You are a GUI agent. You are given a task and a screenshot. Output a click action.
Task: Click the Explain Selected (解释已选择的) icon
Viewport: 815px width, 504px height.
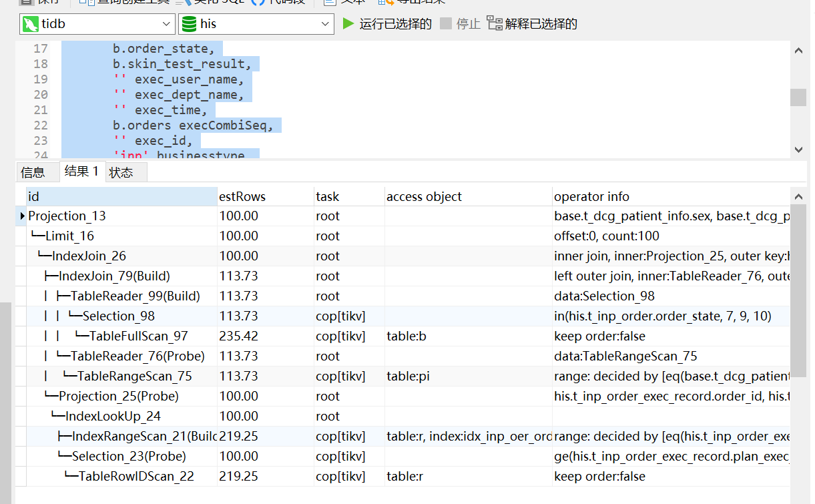(x=495, y=24)
